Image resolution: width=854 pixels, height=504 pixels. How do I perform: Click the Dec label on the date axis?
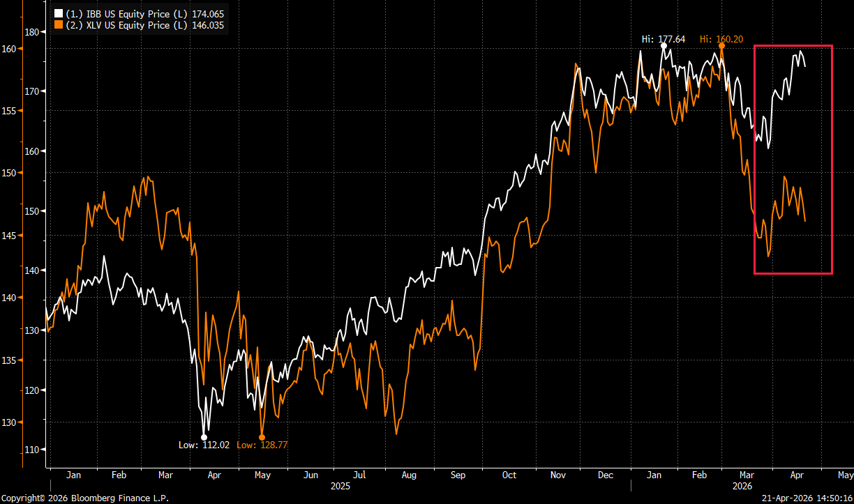tap(606, 475)
